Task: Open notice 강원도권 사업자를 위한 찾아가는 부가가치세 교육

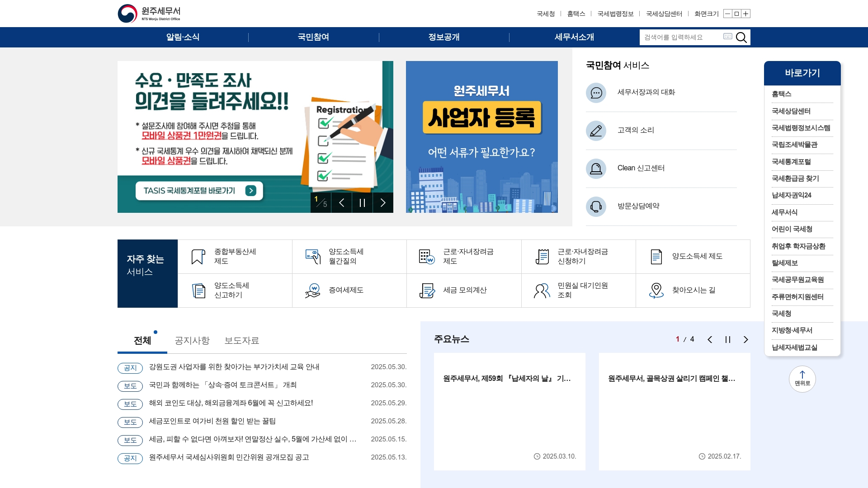Action: coord(234,367)
